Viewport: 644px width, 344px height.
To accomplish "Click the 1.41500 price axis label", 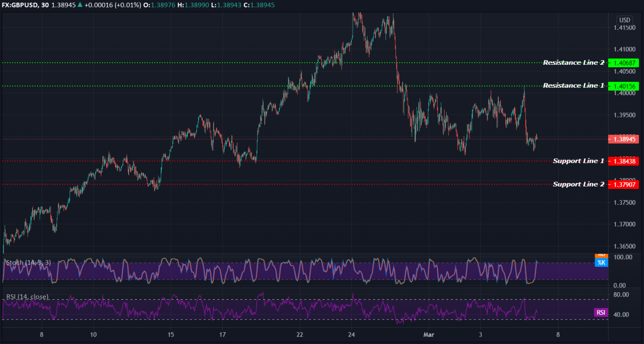I will (x=624, y=28).
